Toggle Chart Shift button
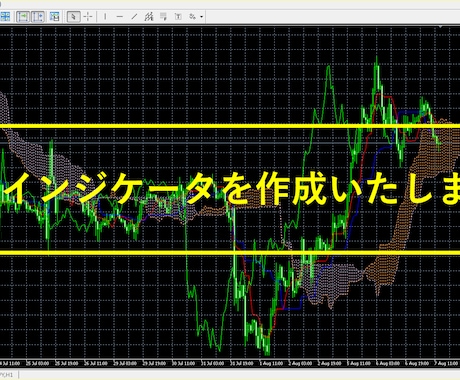The image size is (460, 380). (38, 16)
